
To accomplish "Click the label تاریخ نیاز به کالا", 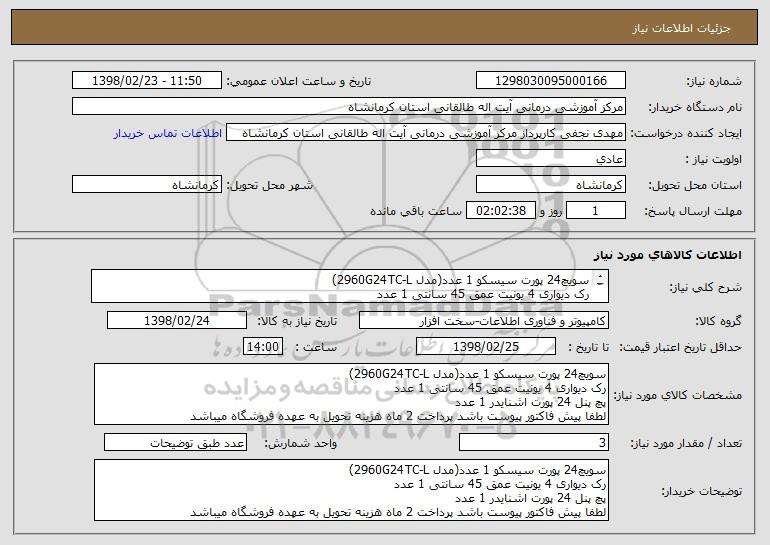I will (297, 321).
